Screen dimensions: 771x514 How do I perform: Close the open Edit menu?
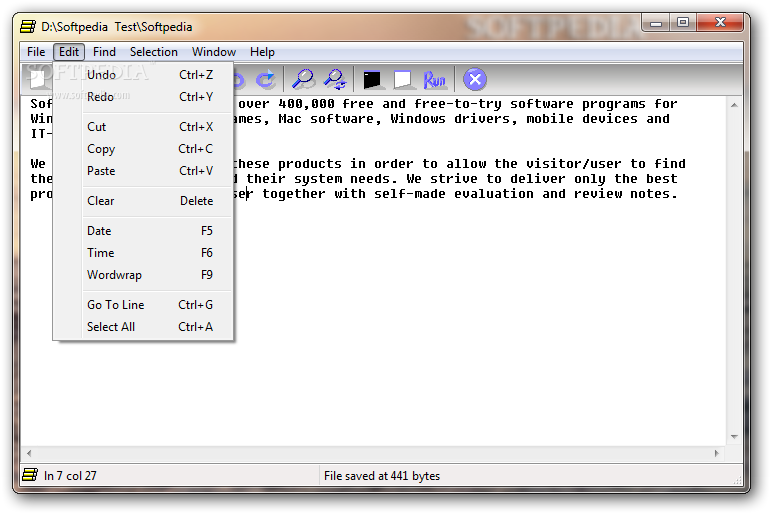69,52
